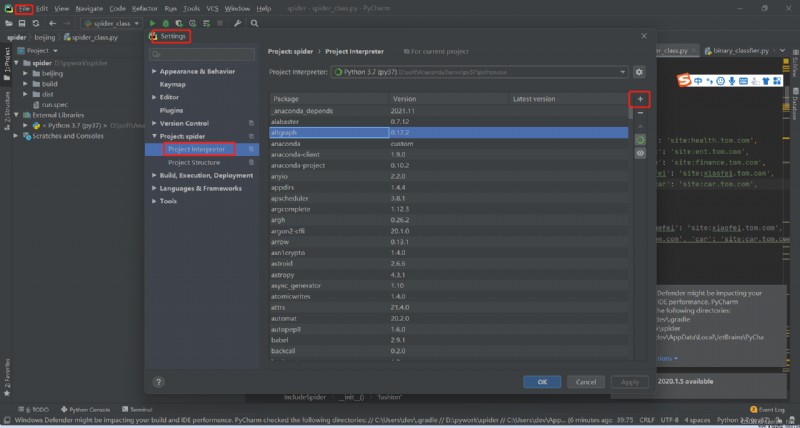This screenshot has height=428, width=800.
Task: Open the File menu
Action: (24, 9)
